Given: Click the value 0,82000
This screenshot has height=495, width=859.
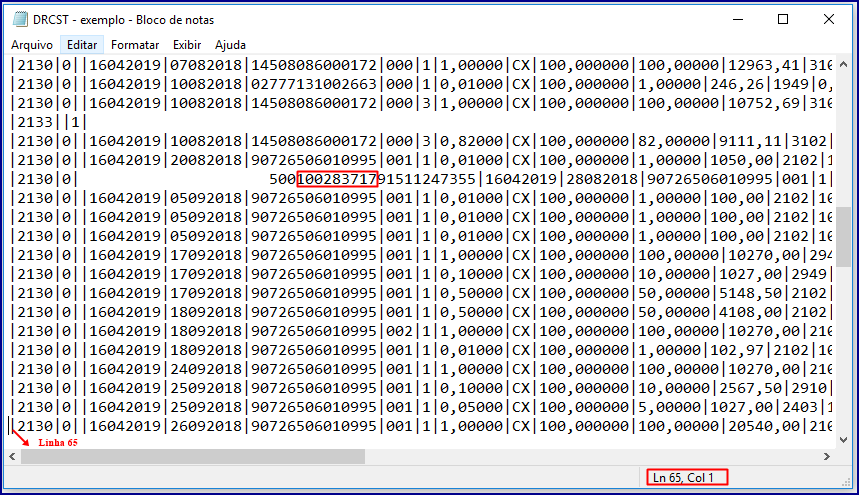Looking at the screenshot, I should (x=471, y=141).
